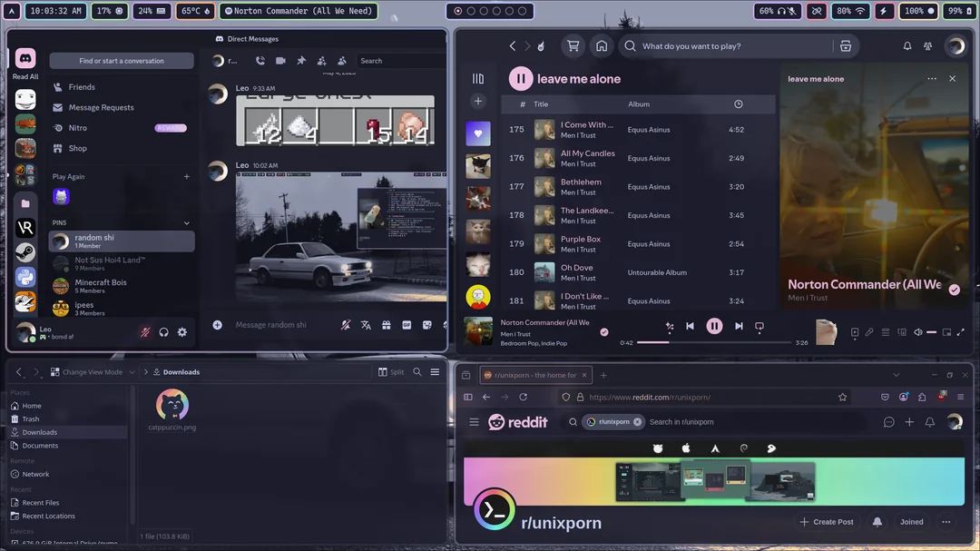The width and height of the screenshot is (980, 551).
Task: Collapse the PINS section in Discord
Action: pyautogui.click(x=186, y=222)
